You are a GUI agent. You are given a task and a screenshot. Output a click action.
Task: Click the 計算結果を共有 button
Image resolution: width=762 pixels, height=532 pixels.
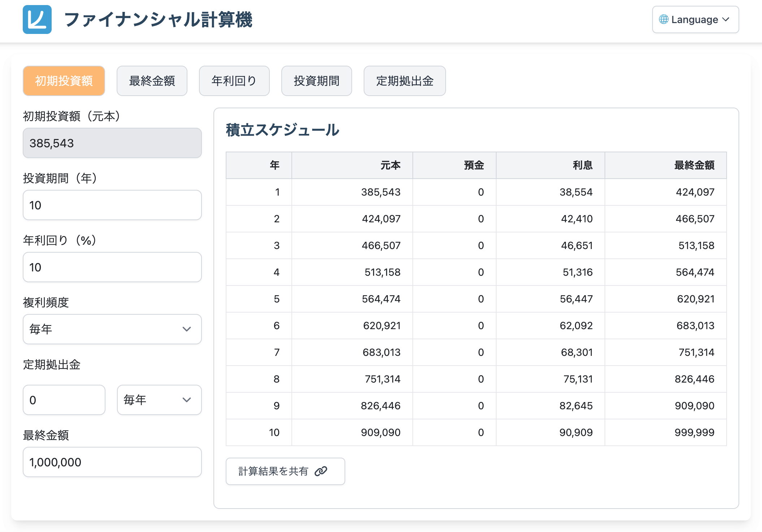285,471
